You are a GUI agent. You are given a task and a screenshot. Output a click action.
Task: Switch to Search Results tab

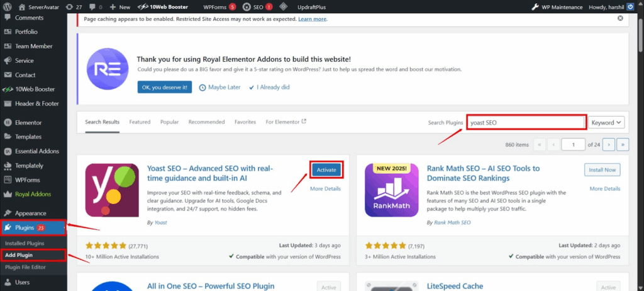[103, 122]
